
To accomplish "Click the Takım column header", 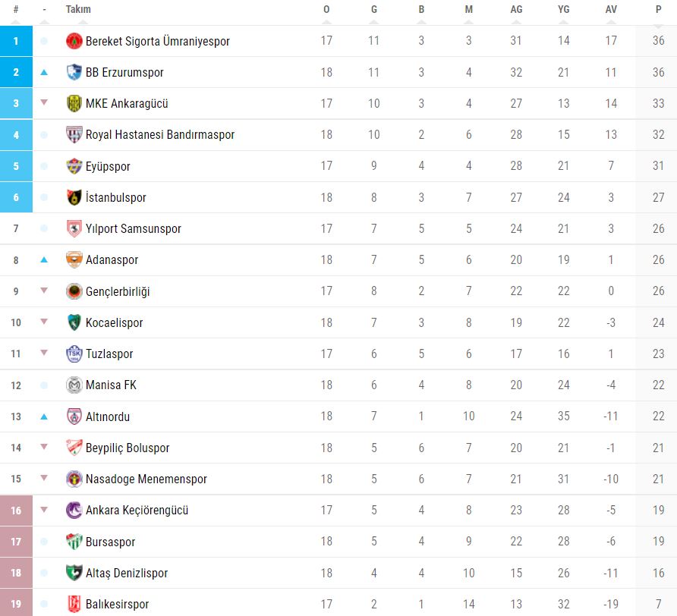I will 78,10.
